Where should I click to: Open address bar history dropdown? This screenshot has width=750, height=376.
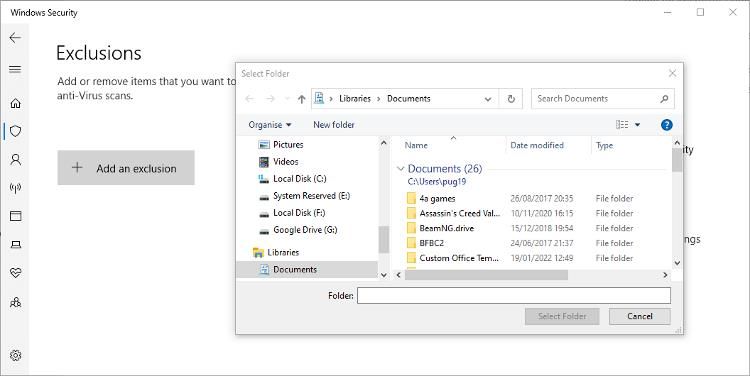[488, 99]
